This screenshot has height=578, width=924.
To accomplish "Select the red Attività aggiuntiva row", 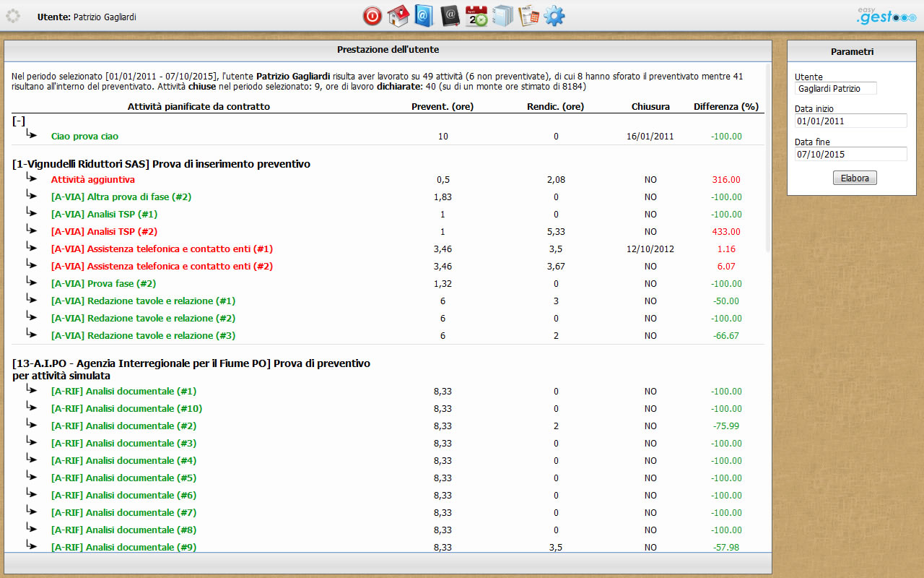I will (x=92, y=179).
